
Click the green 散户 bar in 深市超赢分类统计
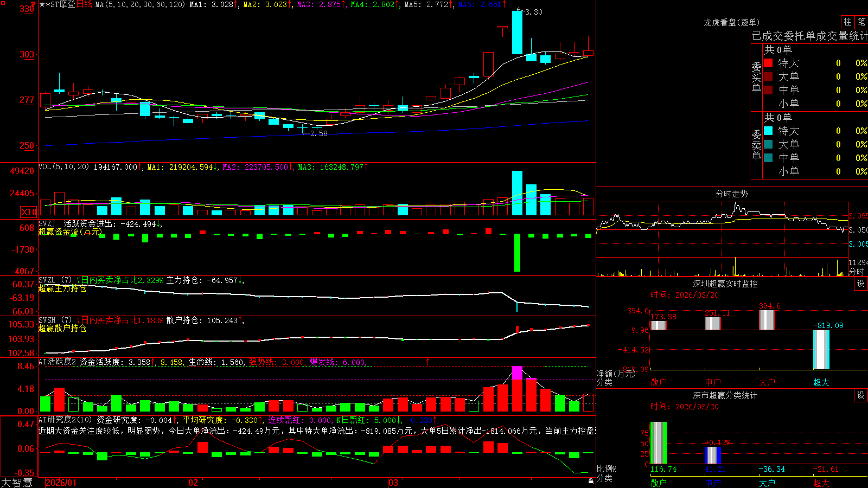[658, 443]
